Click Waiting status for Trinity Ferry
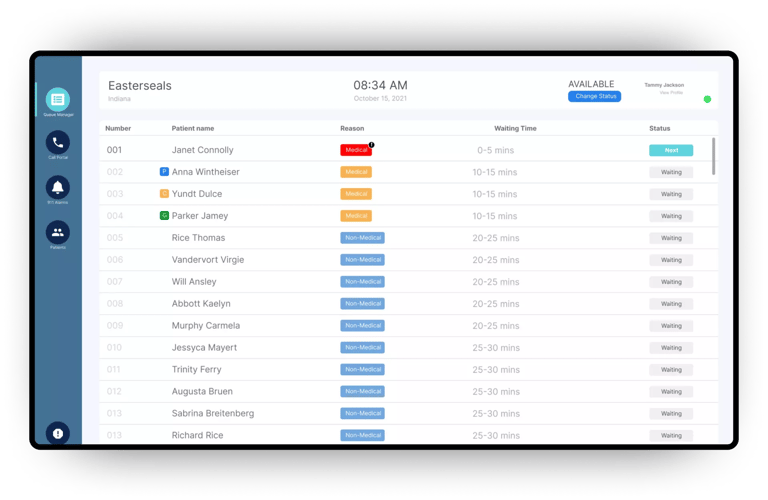Viewport: 768px width, 500px height. 671,370
